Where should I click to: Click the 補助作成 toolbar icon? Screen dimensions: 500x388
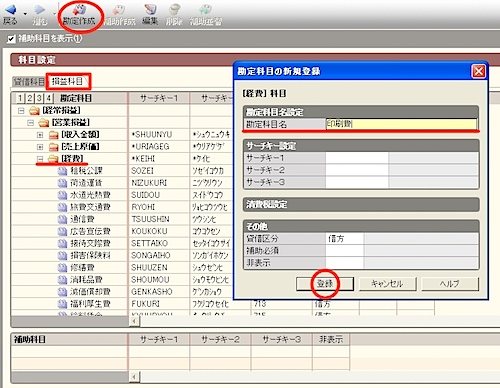(119, 10)
